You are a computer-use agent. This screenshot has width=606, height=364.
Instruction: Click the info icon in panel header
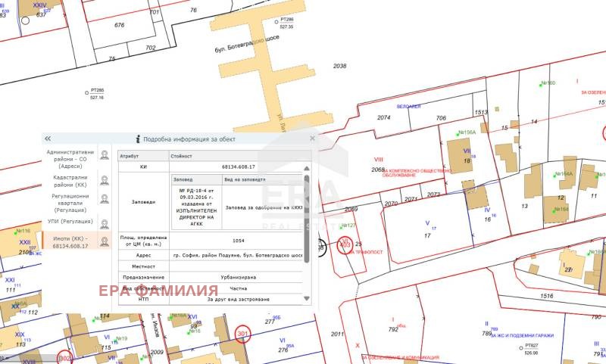click(137, 139)
